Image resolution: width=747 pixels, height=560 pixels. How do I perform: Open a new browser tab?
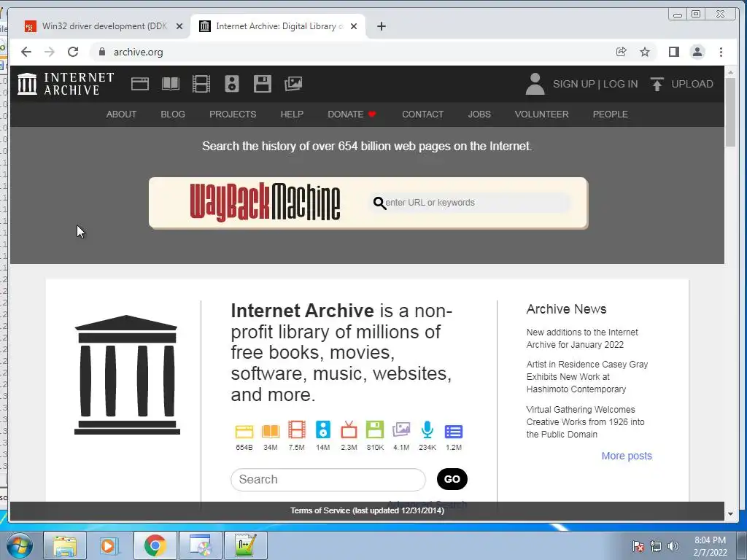click(381, 26)
